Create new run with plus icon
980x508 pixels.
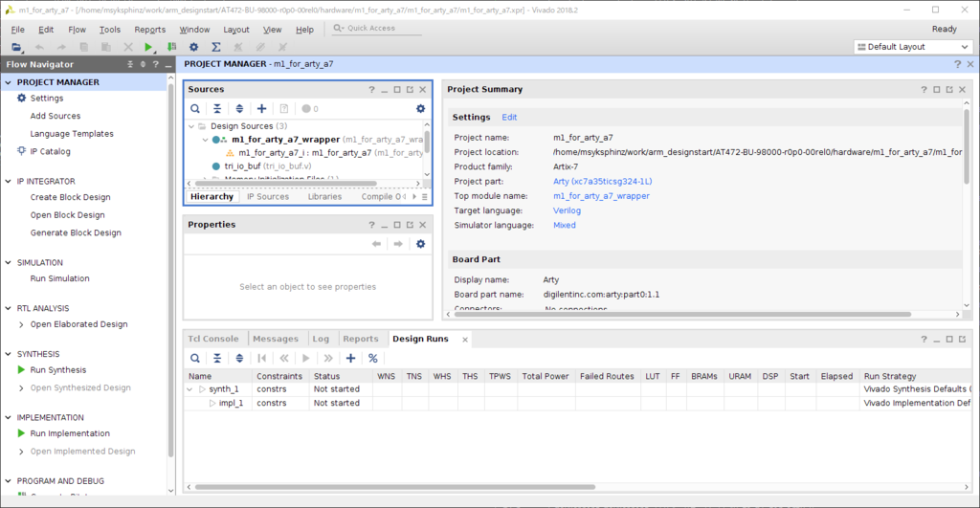[350, 358]
